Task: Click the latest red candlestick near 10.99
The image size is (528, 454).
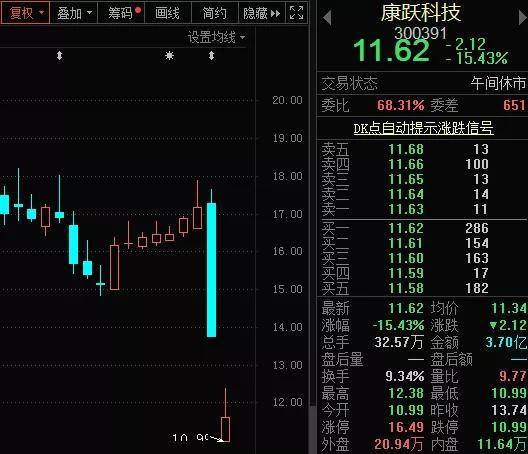Action: 225,429
